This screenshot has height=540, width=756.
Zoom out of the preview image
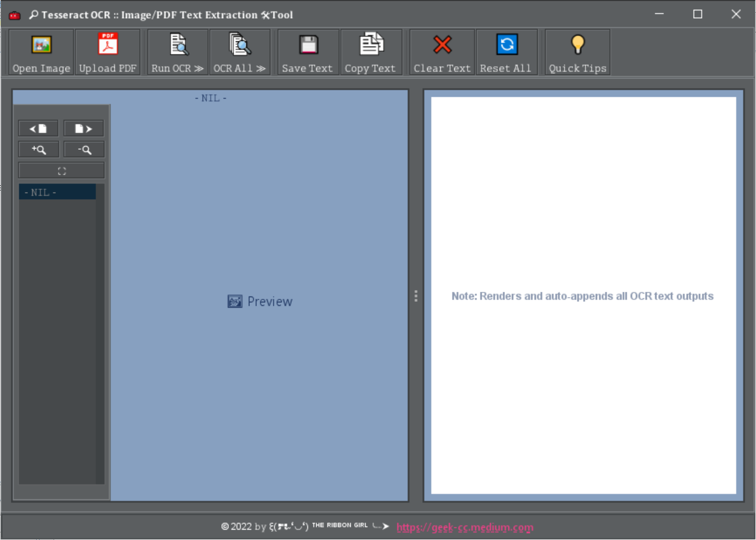(84, 150)
